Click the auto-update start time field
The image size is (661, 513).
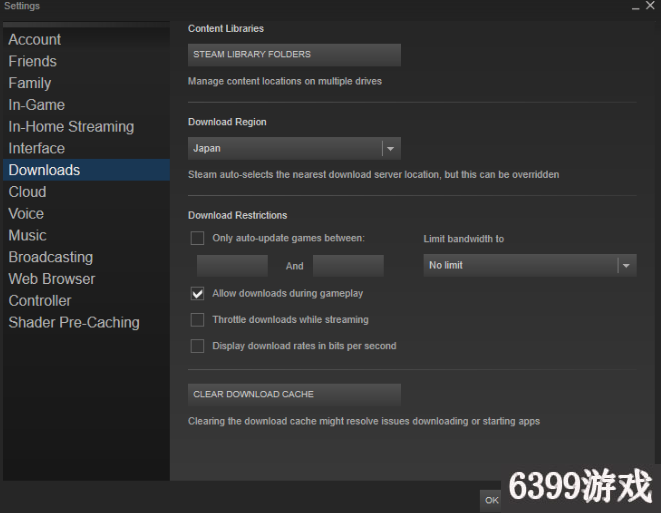coord(232,266)
